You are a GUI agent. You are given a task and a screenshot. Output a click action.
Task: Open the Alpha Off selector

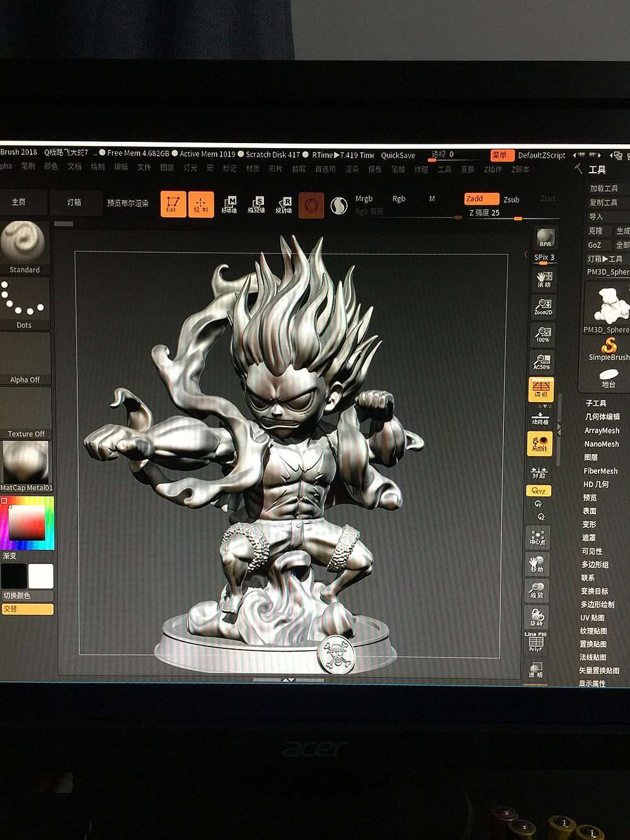click(25, 359)
